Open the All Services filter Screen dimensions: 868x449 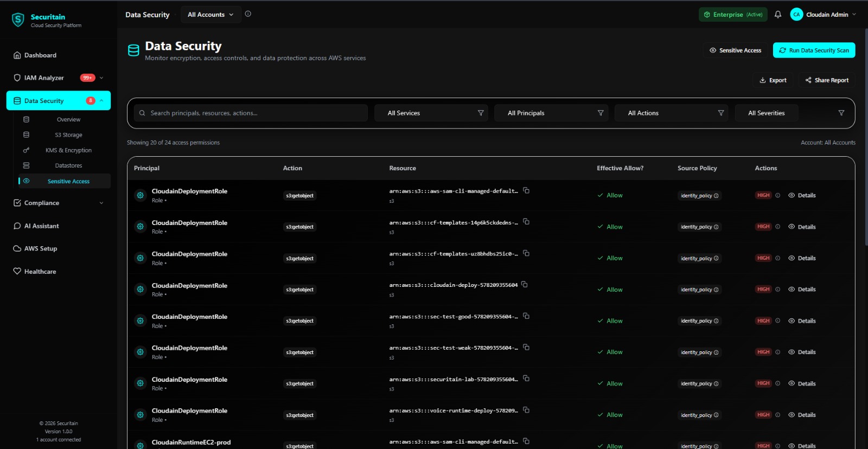point(431,113)
